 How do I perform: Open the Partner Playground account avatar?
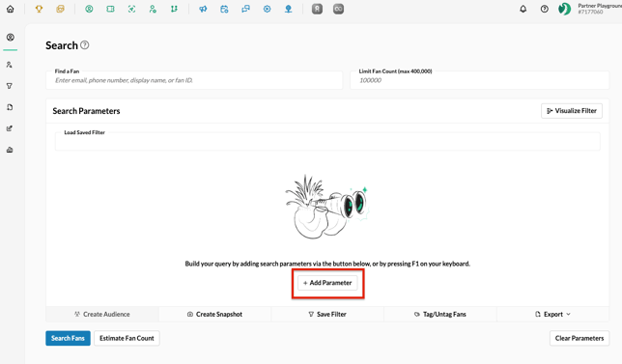[x=564, y=9]
